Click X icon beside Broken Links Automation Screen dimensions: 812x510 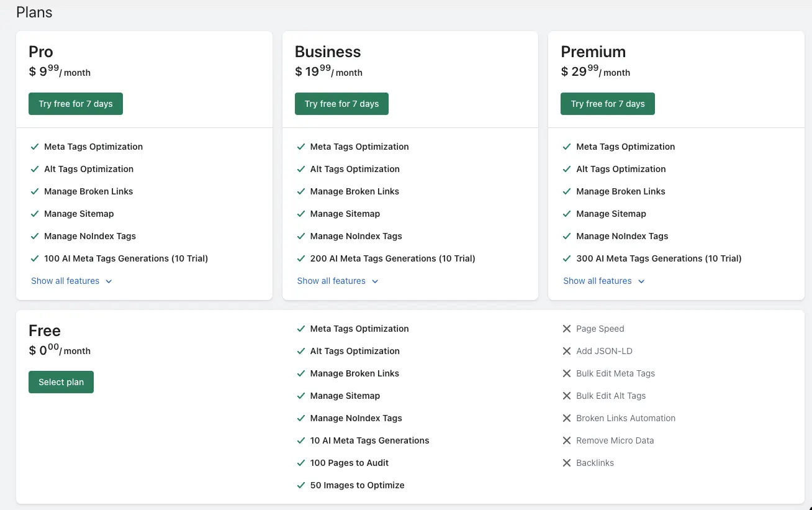pyautogui.click(x=567, y=418)
